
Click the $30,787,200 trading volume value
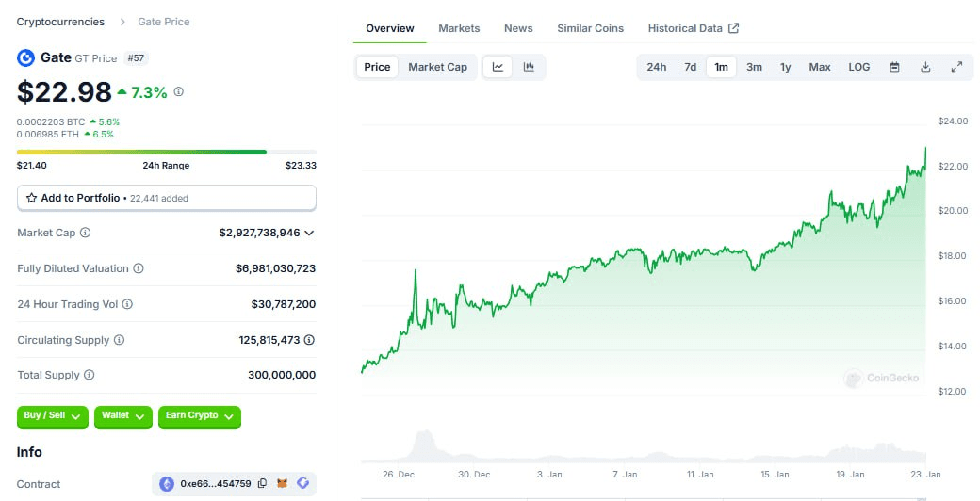(283, 304)
